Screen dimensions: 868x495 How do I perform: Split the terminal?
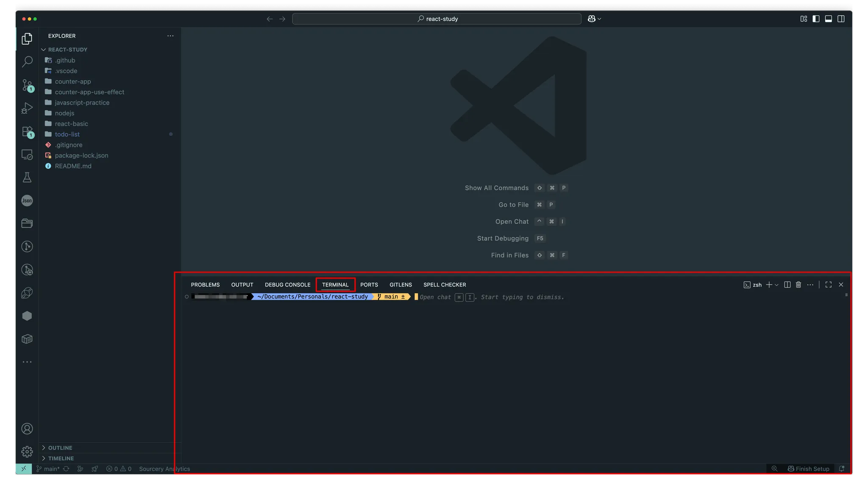[x=787, y=285]
